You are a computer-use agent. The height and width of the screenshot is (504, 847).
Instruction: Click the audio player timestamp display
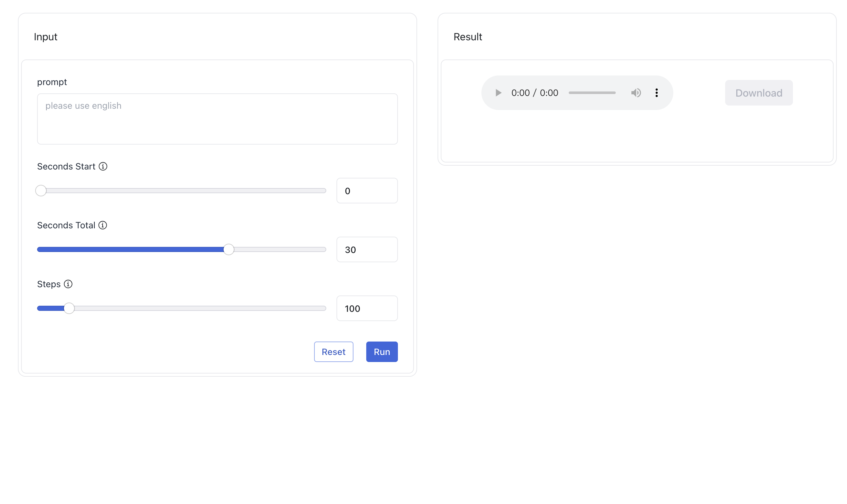pyautogui.click(x=534, y=92)
